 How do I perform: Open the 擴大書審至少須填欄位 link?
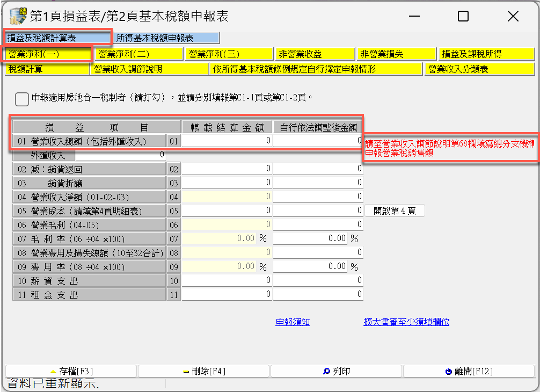click(x=406, y=322)
